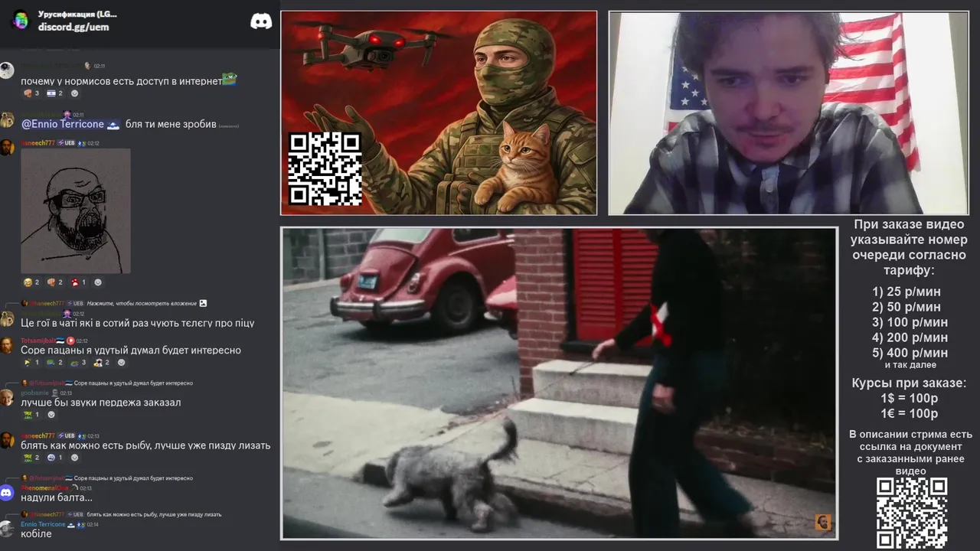The width and height of the screenshot is (980, 551).
Task: Click tariff line '1) 25 р/мин'
Action: tap(906, 292)
